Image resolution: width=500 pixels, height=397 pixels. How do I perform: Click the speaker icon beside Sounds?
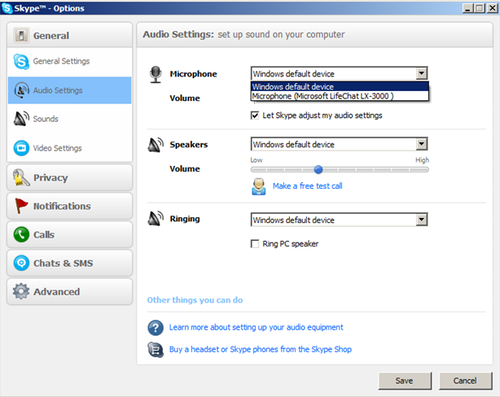tap(21, 119)
